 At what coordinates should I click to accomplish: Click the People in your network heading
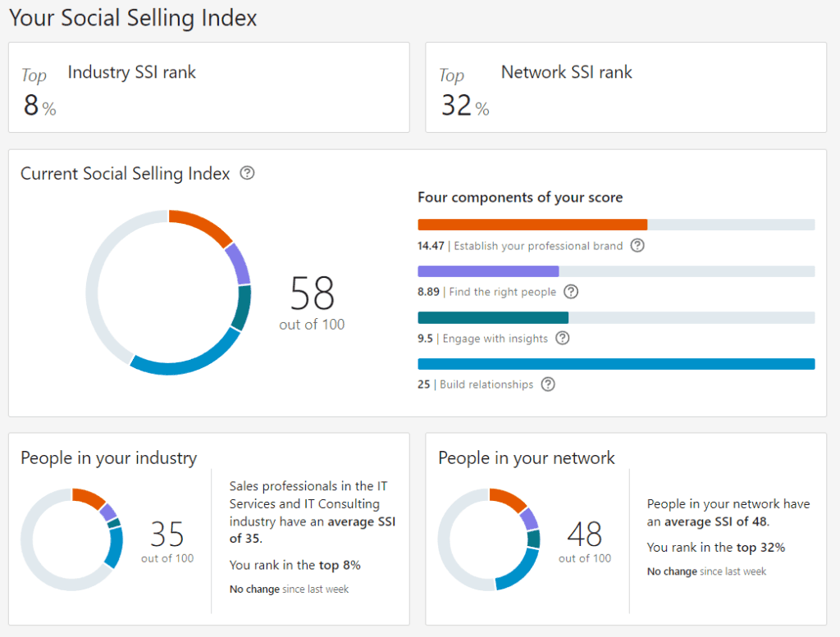[x=526, y=457]
